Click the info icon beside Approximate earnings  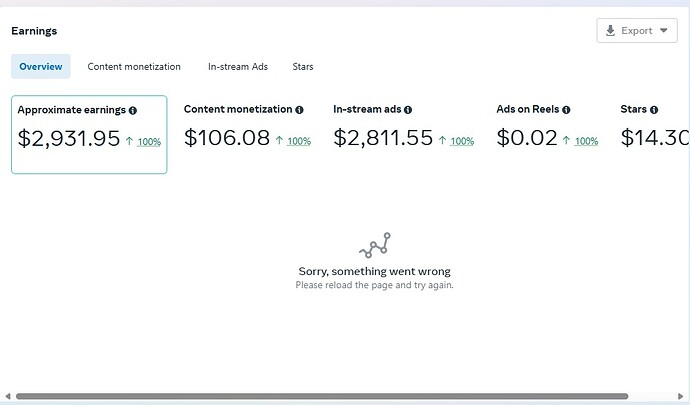point(132,110)
